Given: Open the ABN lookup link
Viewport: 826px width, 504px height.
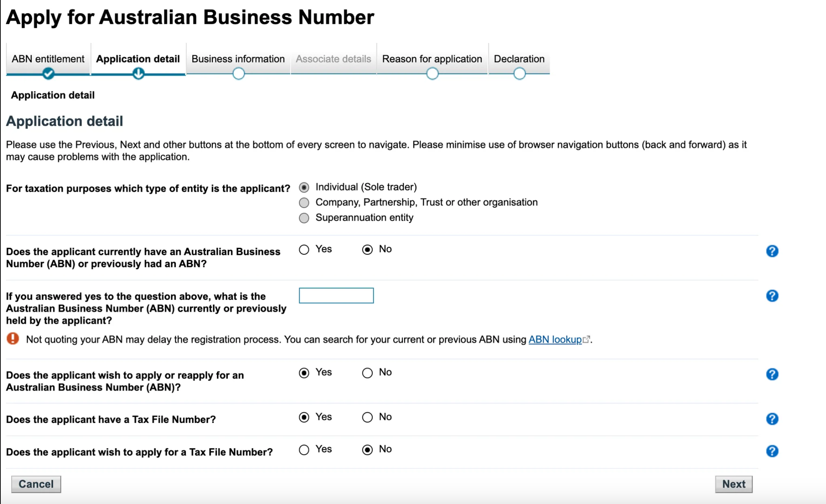Looking at the screenshot, I should (555, 339).
